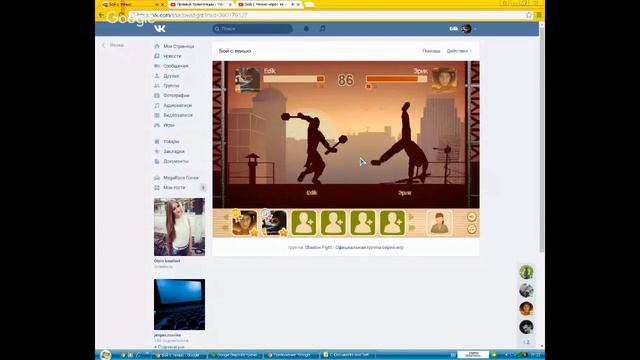Open the 'Фотографии' sidebar item
The height and width of the screenshot is (360, 640).
(x=176, y=96)
